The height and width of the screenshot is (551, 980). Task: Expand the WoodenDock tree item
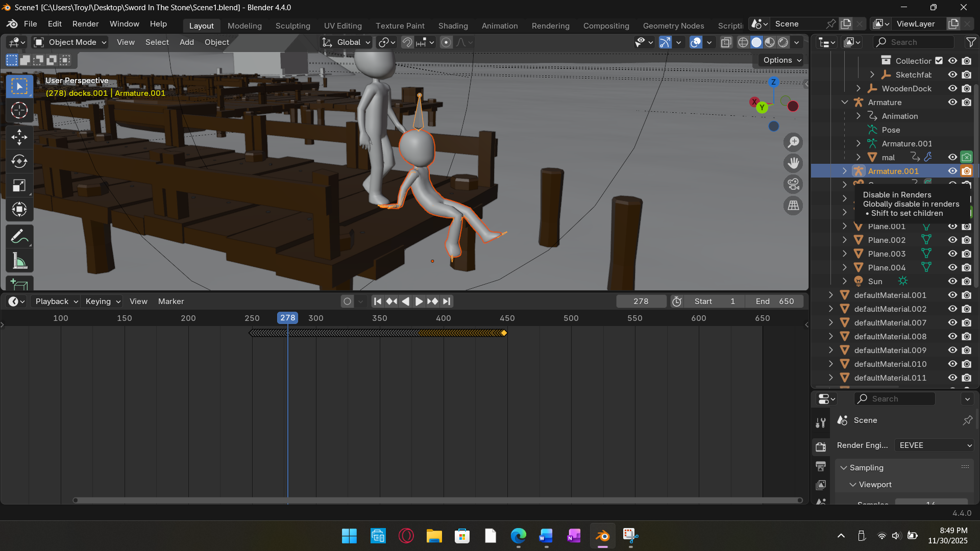pos(859,88)
